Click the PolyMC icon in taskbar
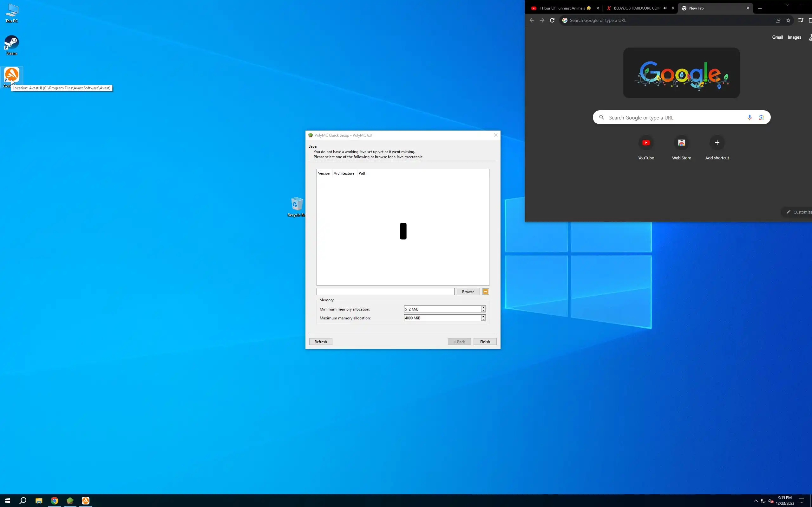Viewport: 812px width, 507px height. click(x=70, y=501)
